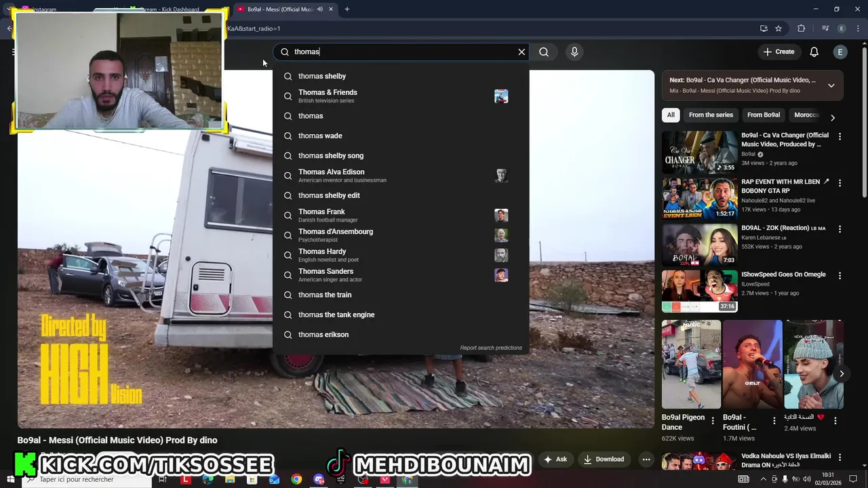This screenshot has width=868, height=488.
Task: Open the media control icon in browser toolbar
Action: point(825,28)
